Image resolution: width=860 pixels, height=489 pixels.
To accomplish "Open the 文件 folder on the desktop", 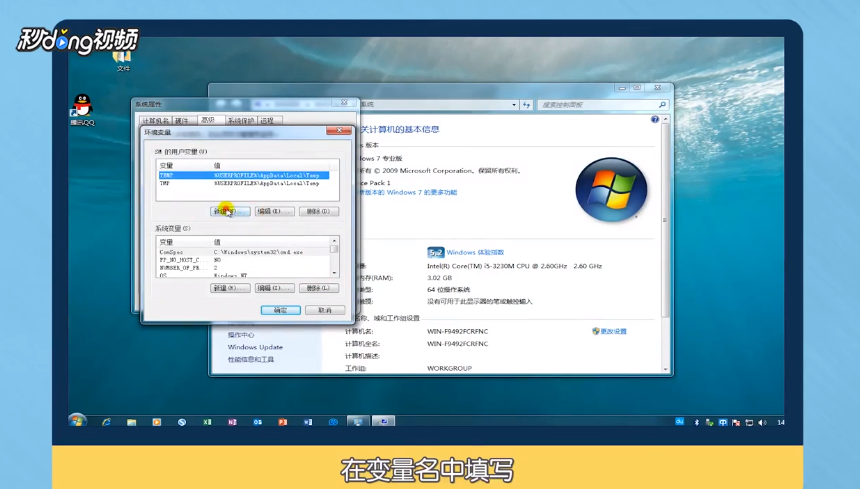I will pos(123,60).
